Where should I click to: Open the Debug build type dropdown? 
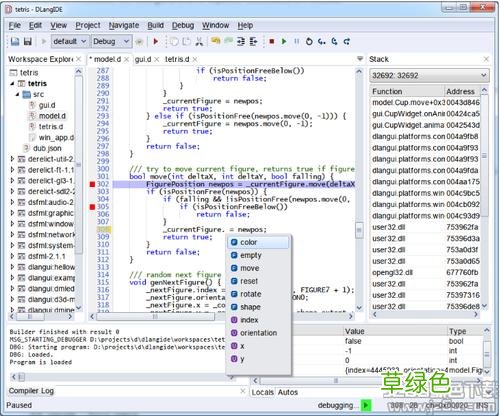pyautogui.click(x=111, y=41)
